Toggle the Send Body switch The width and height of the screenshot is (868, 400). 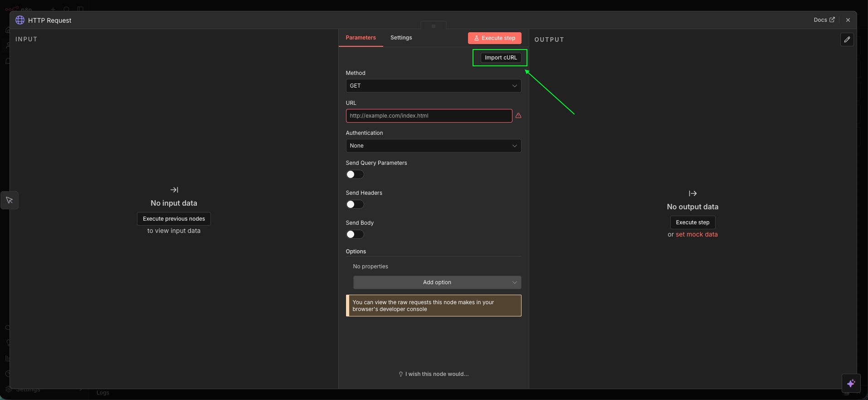pos(355,234)
